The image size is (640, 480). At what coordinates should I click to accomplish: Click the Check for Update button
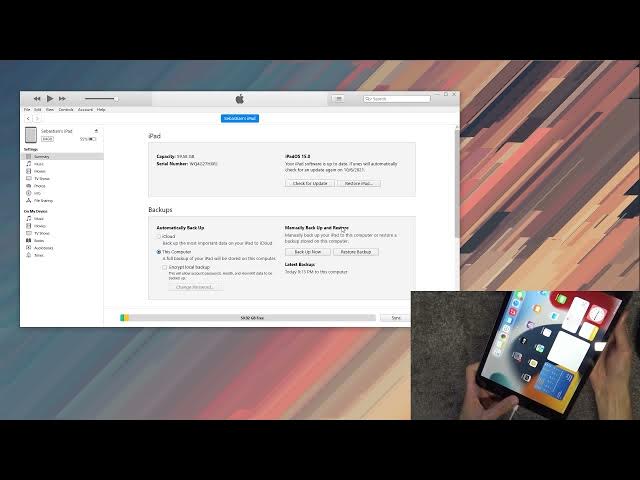click(x=310, y=183)
